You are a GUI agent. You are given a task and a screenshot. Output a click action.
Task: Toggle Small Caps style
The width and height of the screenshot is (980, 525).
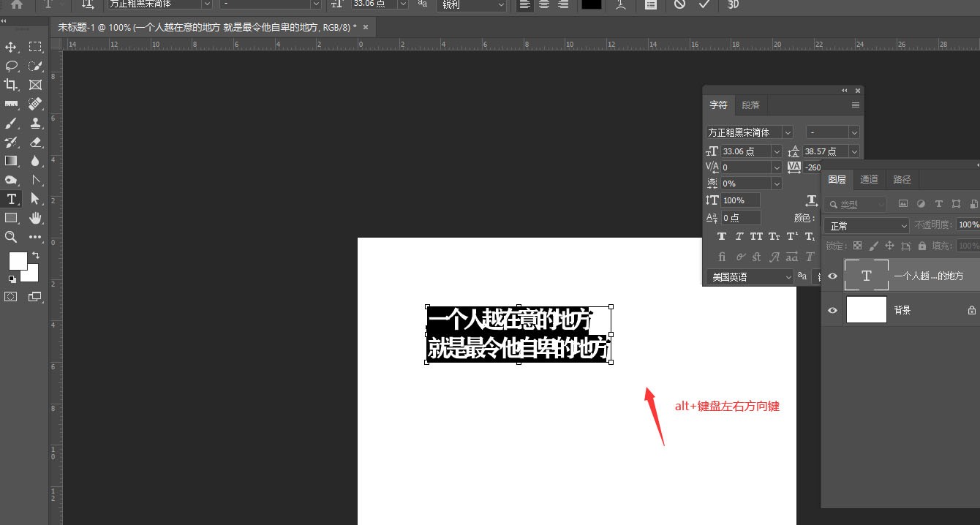pyautogui.click(x=774, y=237)
